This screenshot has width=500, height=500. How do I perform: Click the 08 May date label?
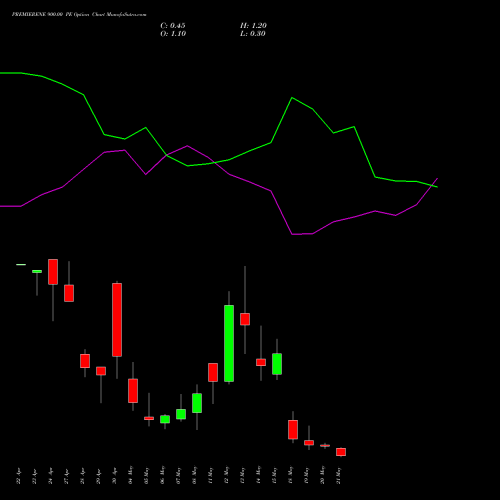point(195,476)
